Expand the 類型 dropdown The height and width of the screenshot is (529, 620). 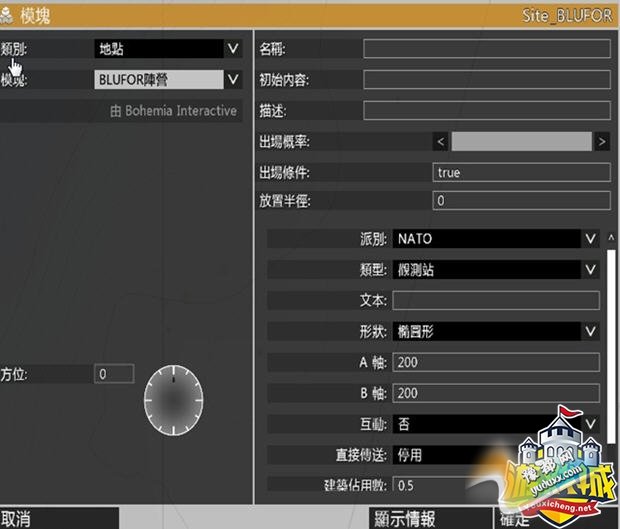click(x=496, y=270)
